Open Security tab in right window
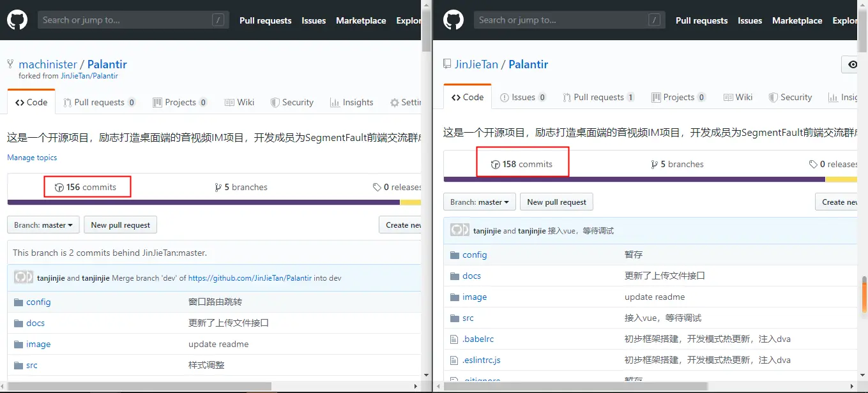 tap(790, 97)
